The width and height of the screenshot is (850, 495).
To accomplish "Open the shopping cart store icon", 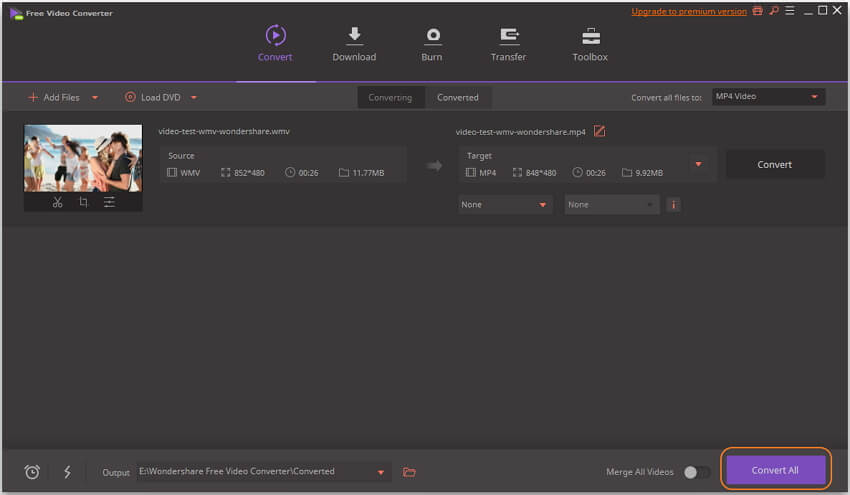I will [758, 11].
